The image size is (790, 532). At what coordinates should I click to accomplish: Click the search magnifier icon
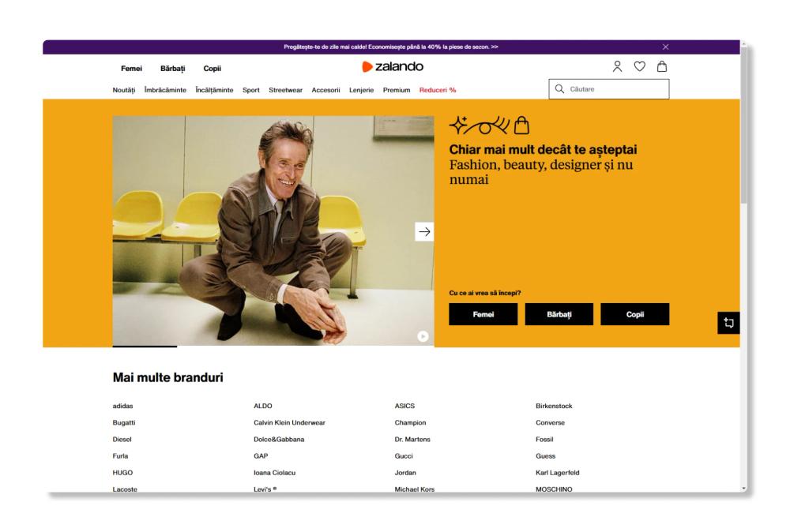click(x=559, y=89)
